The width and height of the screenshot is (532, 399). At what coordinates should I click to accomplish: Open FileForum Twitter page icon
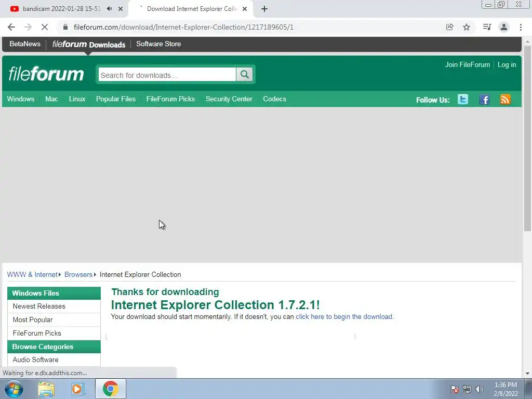463,99
